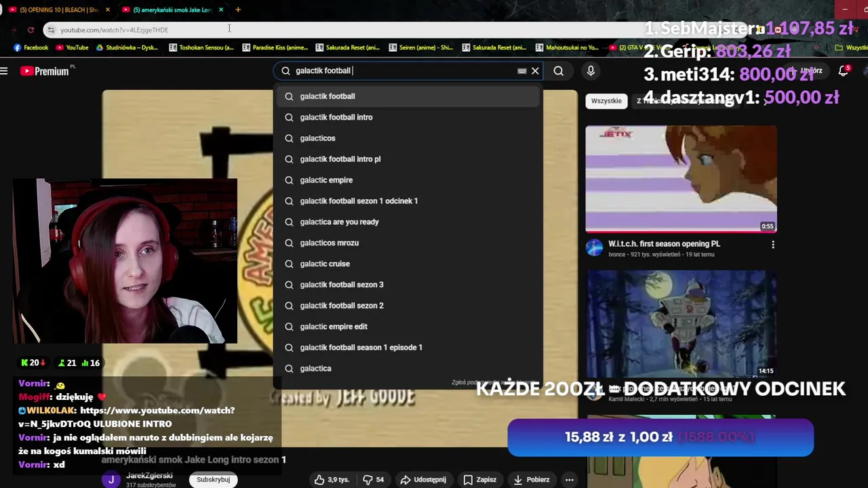Viewport: 868px width, 488px height.
Task: Open the 14:15 robot cartoon thumbnail
Action: pyautogui.click(x=681, y=323)
